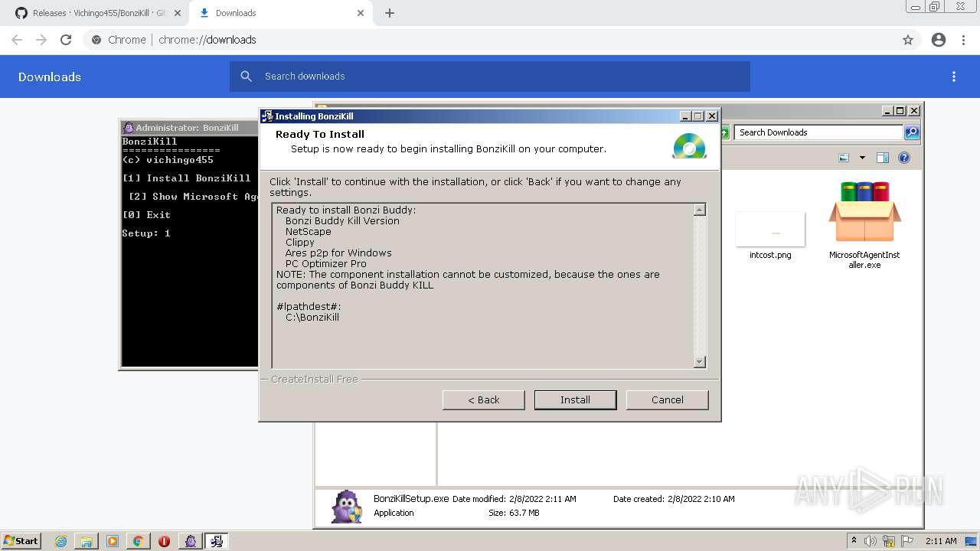Open a new Chrome tab

pyautogui.click(x=390, y=13)
